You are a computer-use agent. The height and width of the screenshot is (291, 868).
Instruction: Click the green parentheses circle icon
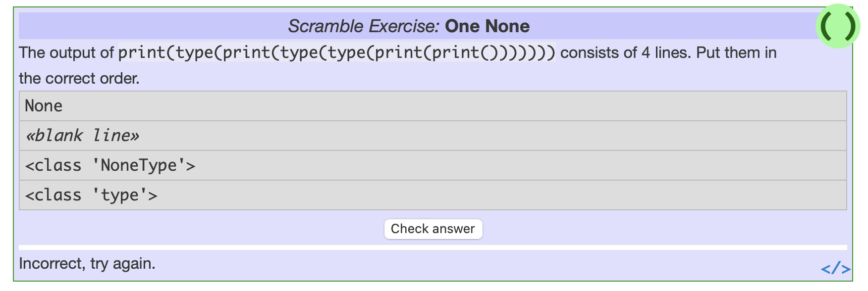838,26
